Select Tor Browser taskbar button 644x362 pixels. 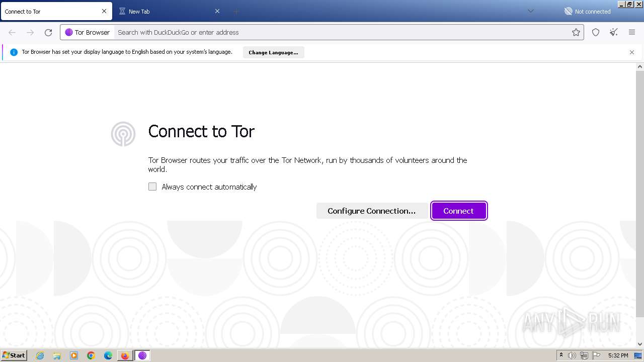coord(142,355)
